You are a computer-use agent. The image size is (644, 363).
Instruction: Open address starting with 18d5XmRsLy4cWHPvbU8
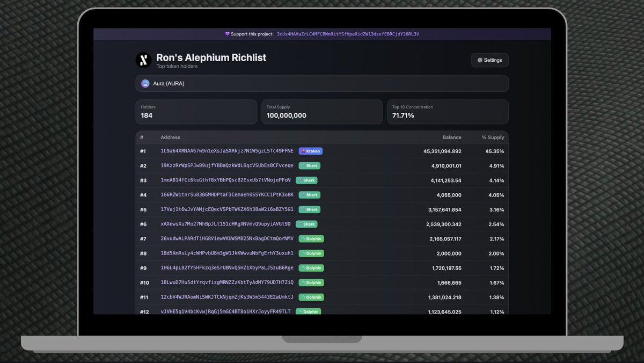[227, 253]
